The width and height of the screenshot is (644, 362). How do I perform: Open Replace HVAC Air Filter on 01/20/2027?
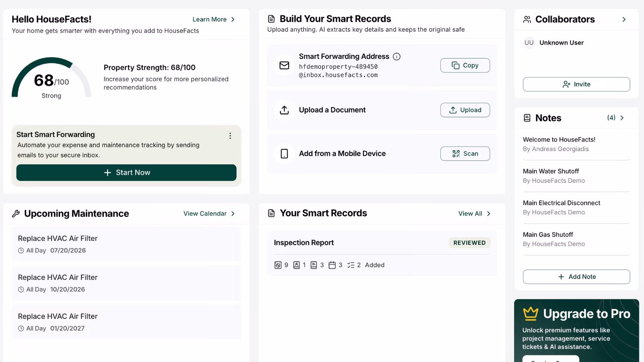126,322
